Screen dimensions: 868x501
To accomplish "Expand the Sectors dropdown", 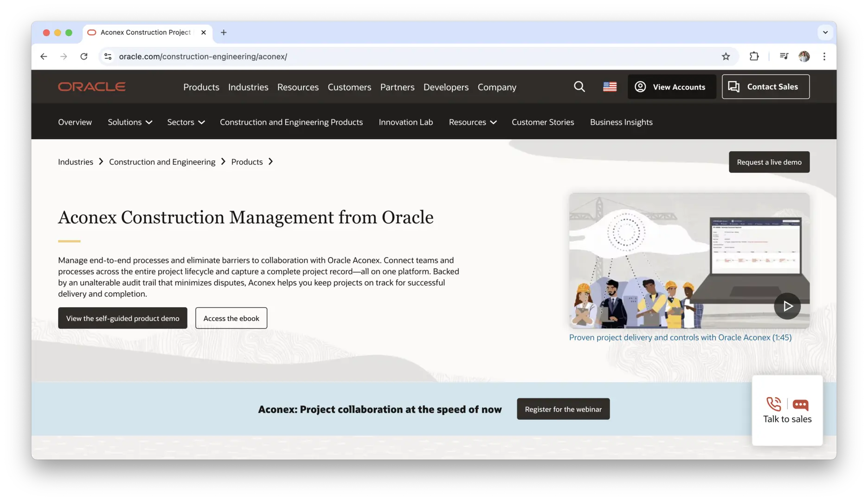I will [186, 122].
